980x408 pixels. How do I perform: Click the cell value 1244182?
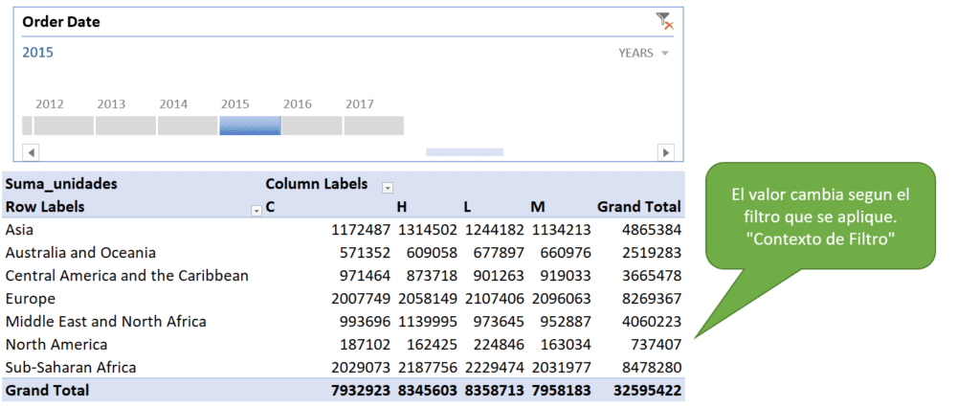(x=493, y=230)
